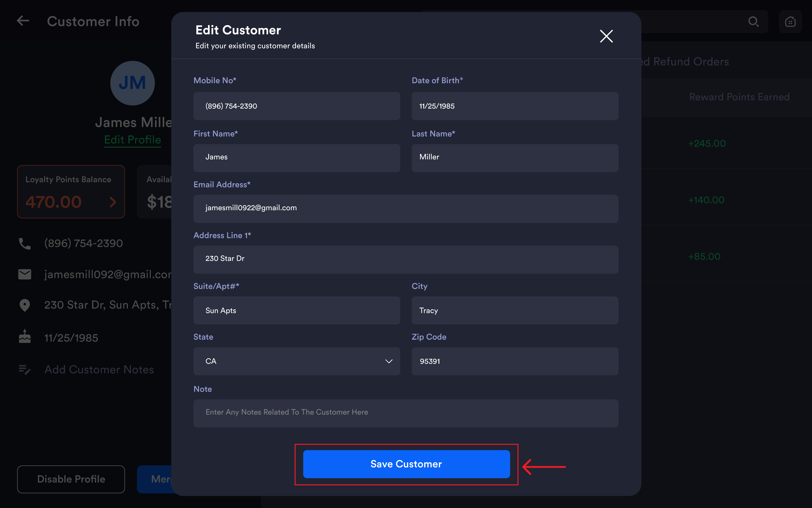Open Loyalty Points Balance chevron arrow
Image resolution: width=812 pixels, height=508 pixels.
113,202
